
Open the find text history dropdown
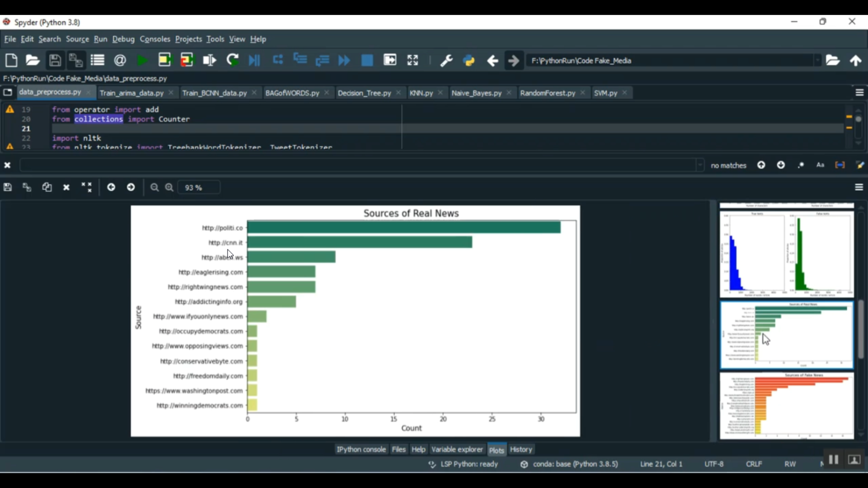(x=700, y=165)
